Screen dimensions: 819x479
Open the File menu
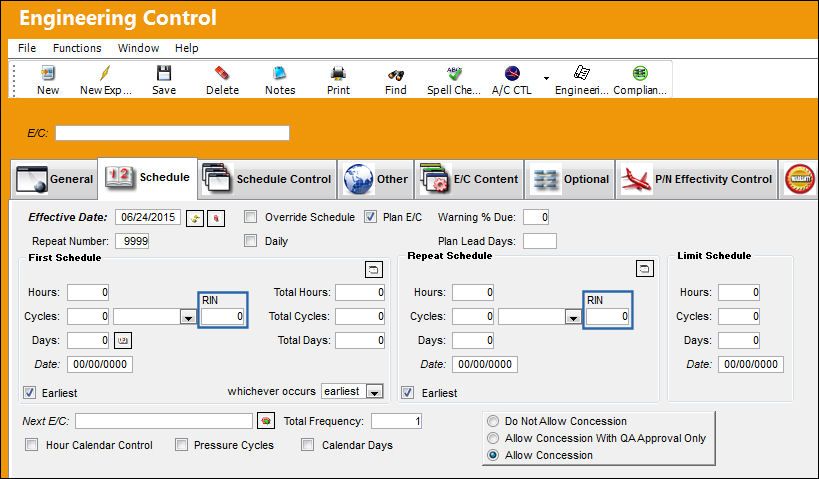(27, 48)
